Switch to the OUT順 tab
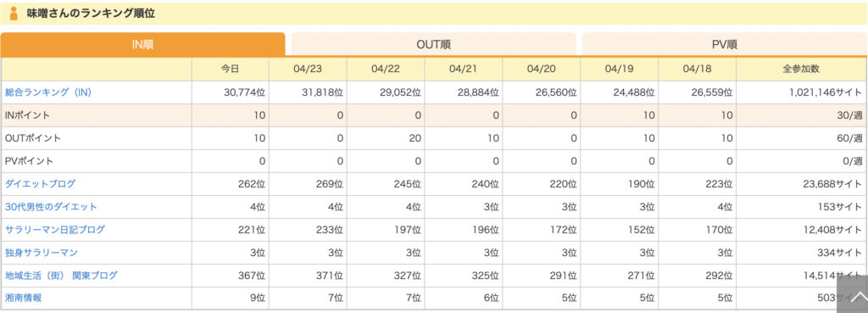This screenshot has height=313, width=868. pos(433,44)
